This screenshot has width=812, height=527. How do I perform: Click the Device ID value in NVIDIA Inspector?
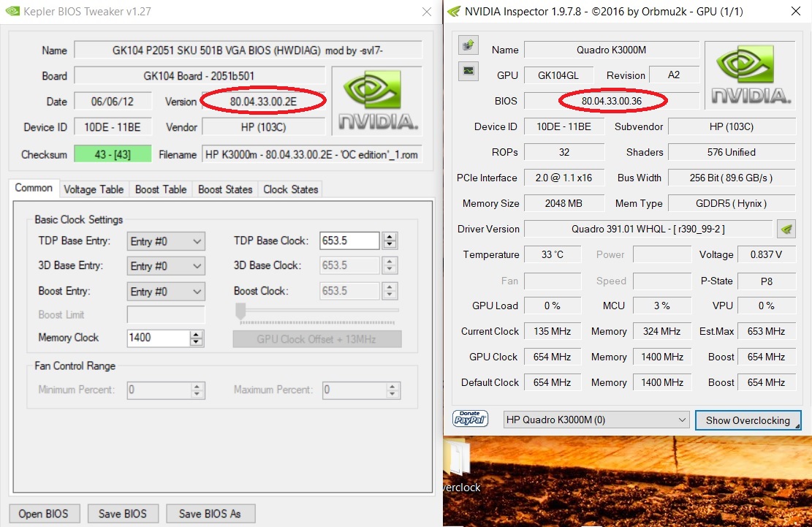(564, 127)
